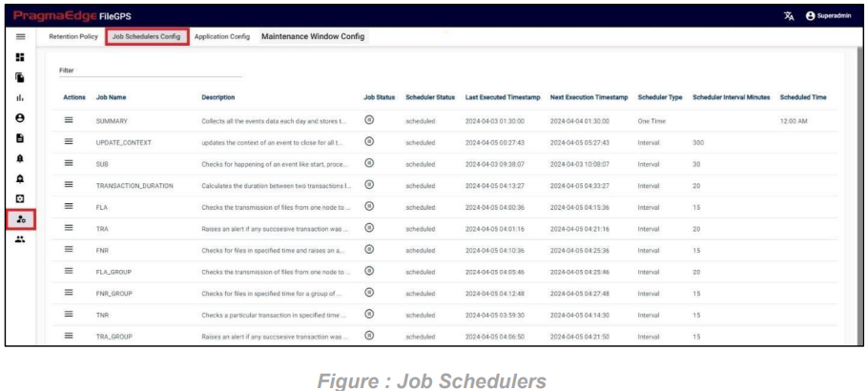Open the file copy icon in sidebar

(x=20, y=78)
